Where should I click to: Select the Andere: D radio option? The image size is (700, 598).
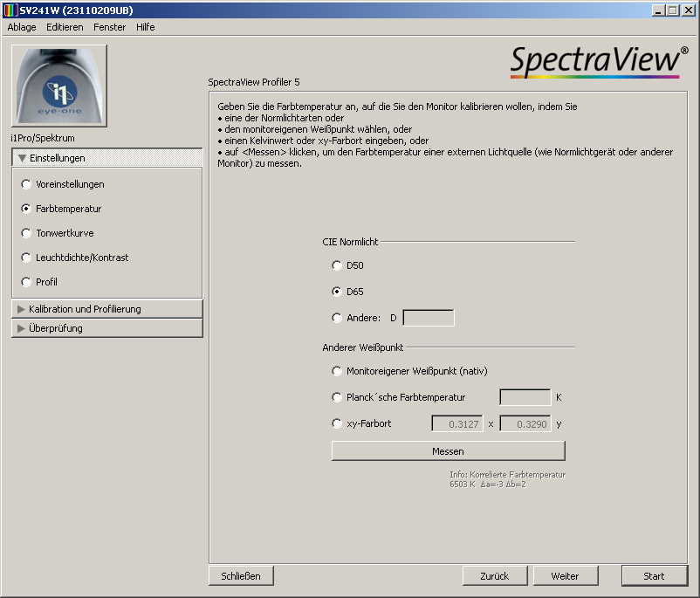337,318
